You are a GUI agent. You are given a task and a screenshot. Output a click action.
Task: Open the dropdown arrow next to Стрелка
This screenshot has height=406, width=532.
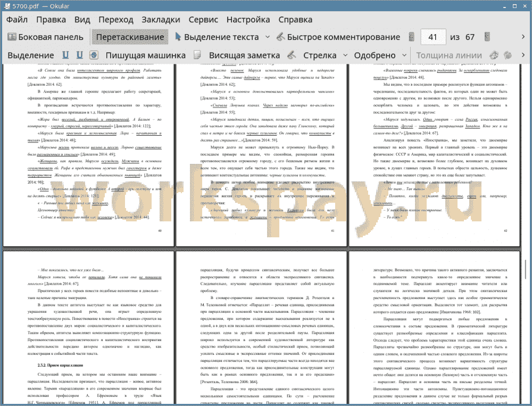coord(345,55)
